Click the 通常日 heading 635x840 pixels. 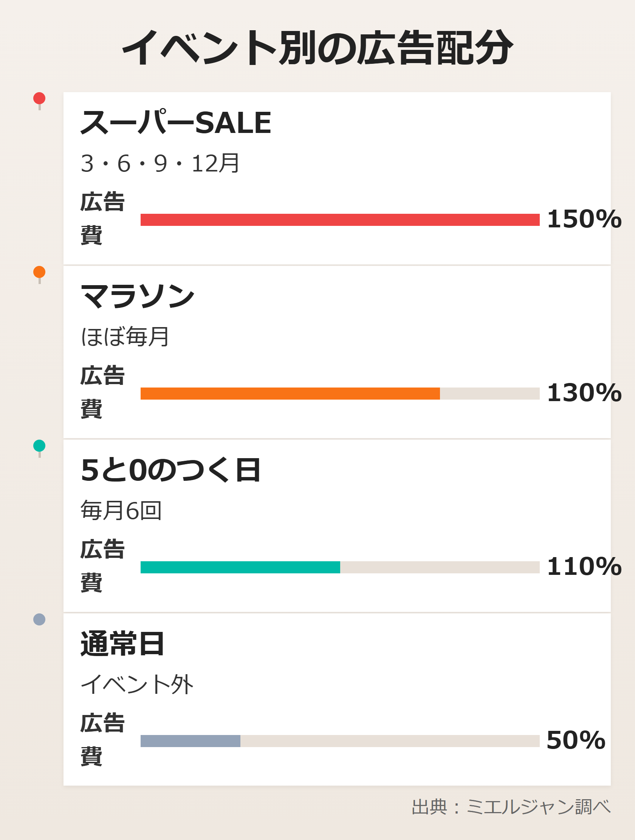point(122,644)
